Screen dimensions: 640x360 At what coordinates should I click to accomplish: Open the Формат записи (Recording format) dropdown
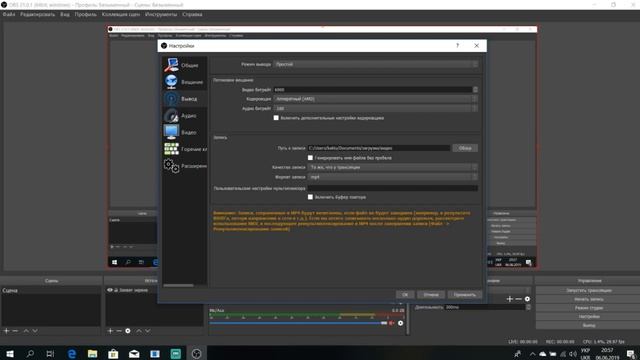(393, 177)
